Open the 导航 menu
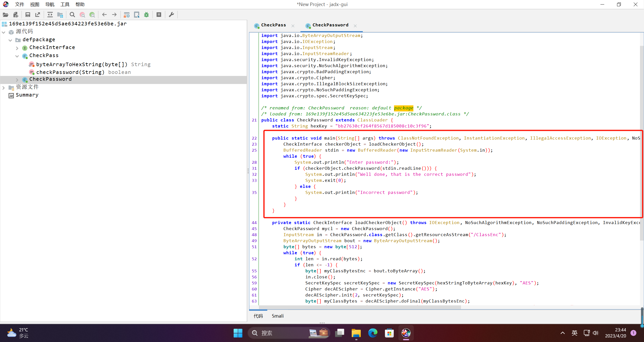Screen dimensions: 644x342 tap(50, 4)
